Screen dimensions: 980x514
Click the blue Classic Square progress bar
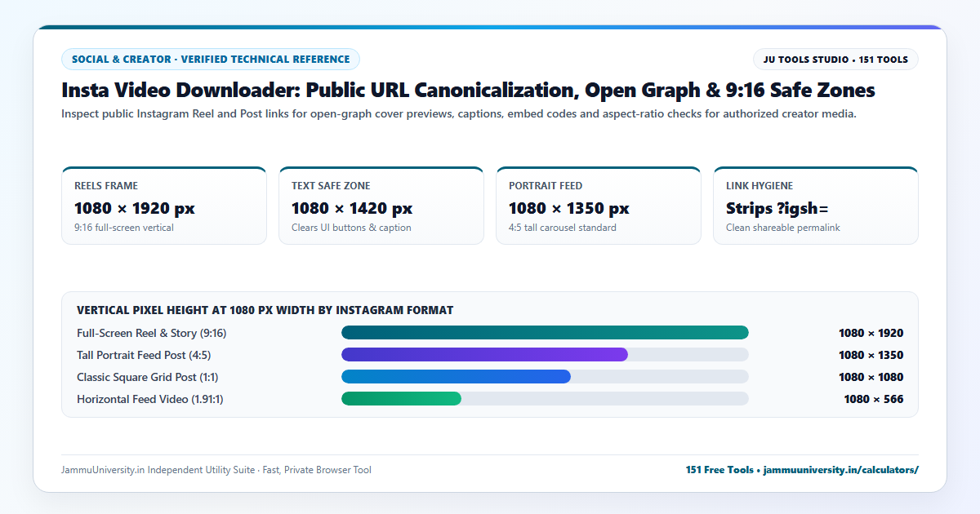456,376
